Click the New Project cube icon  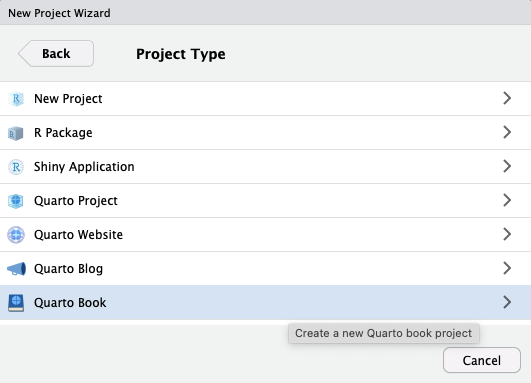(16, 99)
